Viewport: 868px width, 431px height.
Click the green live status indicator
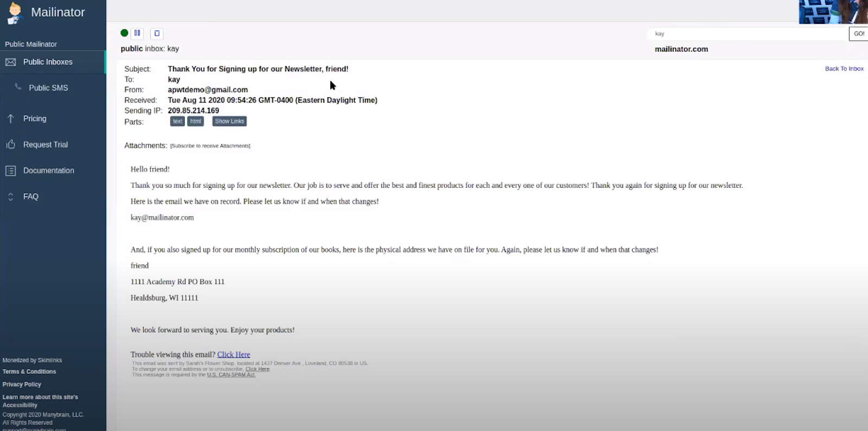tap(124, 33)
